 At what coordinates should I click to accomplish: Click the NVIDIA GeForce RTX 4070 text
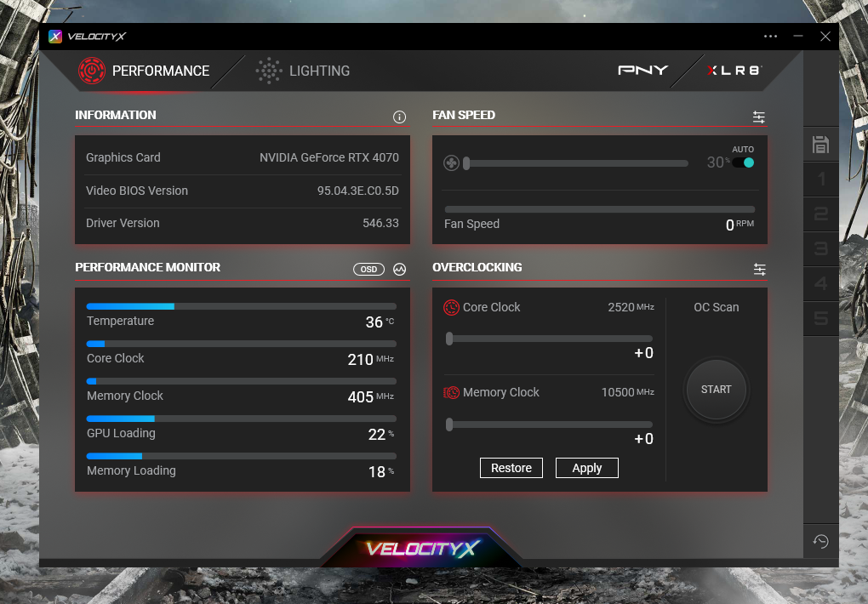[329, 157]
